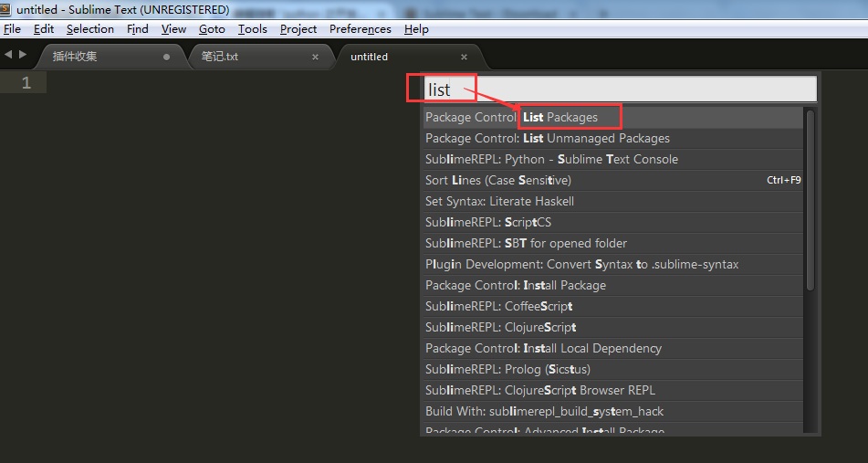868x463 pixels.
Task: Select Build With: sublimerepl_build_system_hack
Action: (612, 412)
